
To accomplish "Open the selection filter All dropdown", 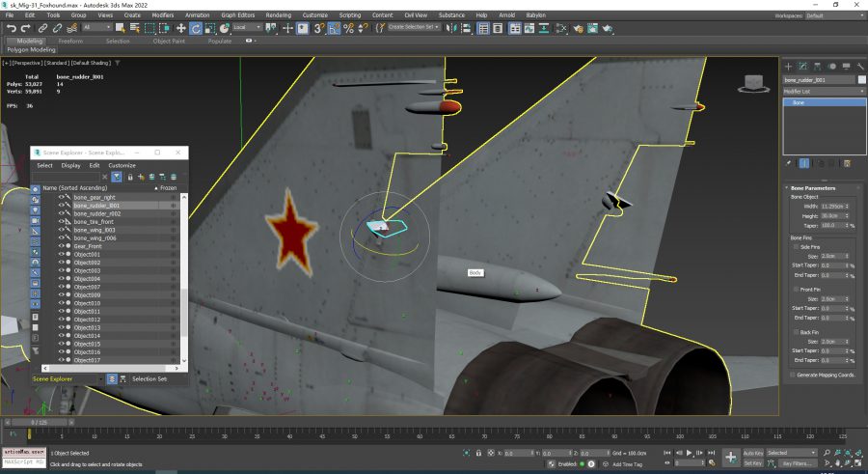I will pos(96,27).
